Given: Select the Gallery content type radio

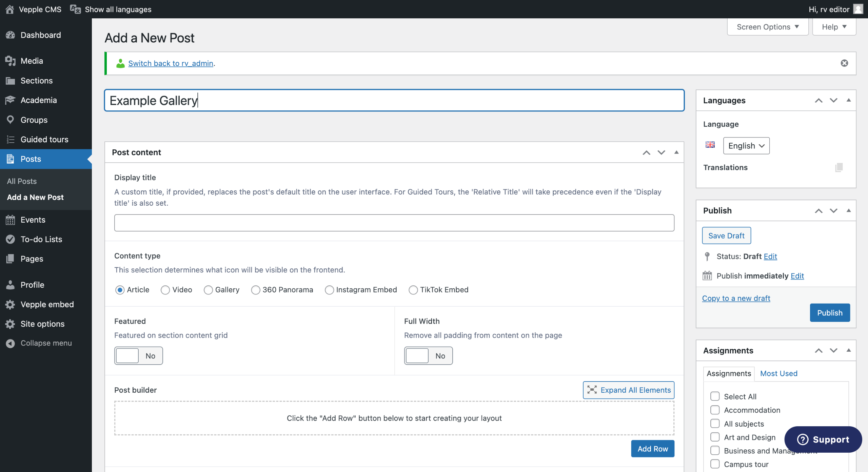Looking at the screenshot, I should [208, 290].
